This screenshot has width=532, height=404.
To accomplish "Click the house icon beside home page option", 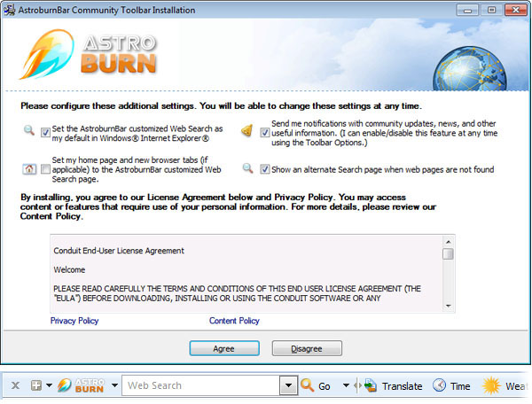I will coord(29,169).
